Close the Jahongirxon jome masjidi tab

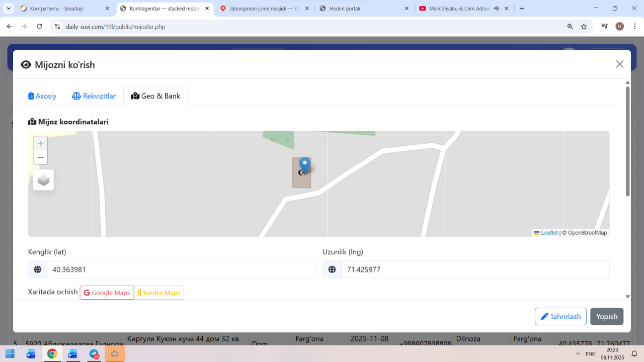pos(306,9)
